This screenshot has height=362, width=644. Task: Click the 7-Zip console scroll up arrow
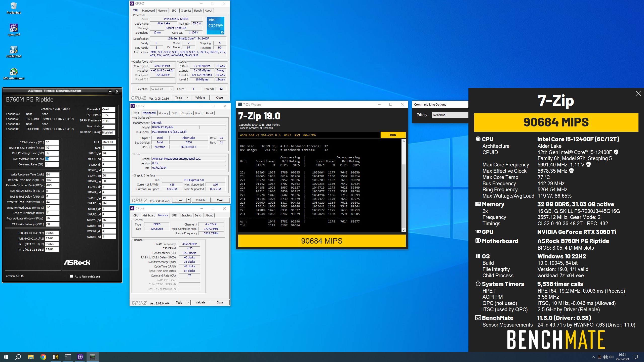[x=404, y=141]
